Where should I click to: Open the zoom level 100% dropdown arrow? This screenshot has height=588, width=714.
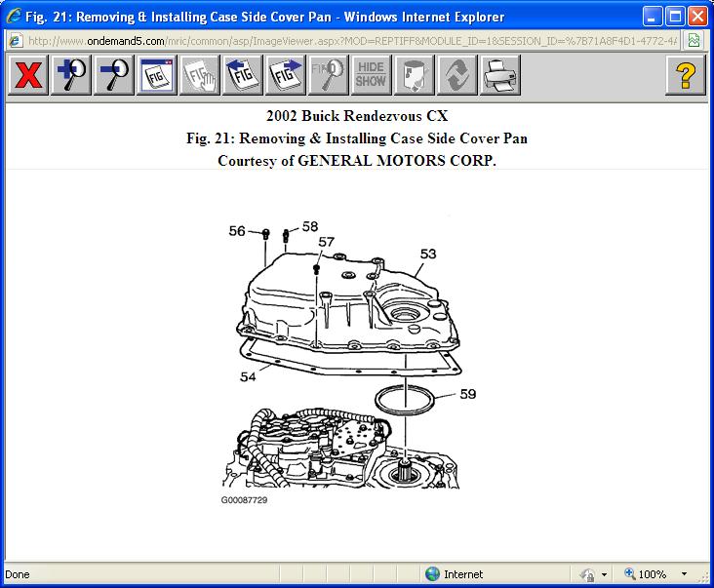coord(684,574)
